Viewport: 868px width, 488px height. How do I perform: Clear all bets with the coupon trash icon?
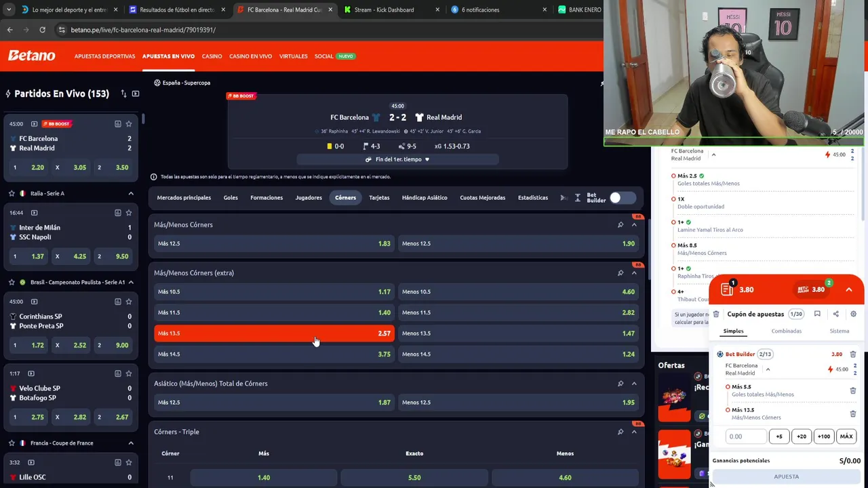tap(716, 314)
